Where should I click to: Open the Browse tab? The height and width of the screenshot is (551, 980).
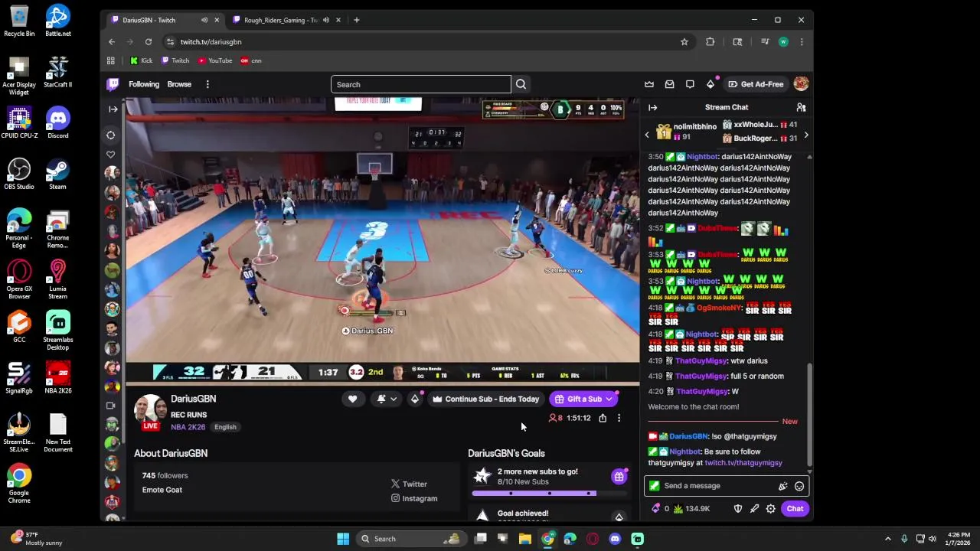coord(179,84)
